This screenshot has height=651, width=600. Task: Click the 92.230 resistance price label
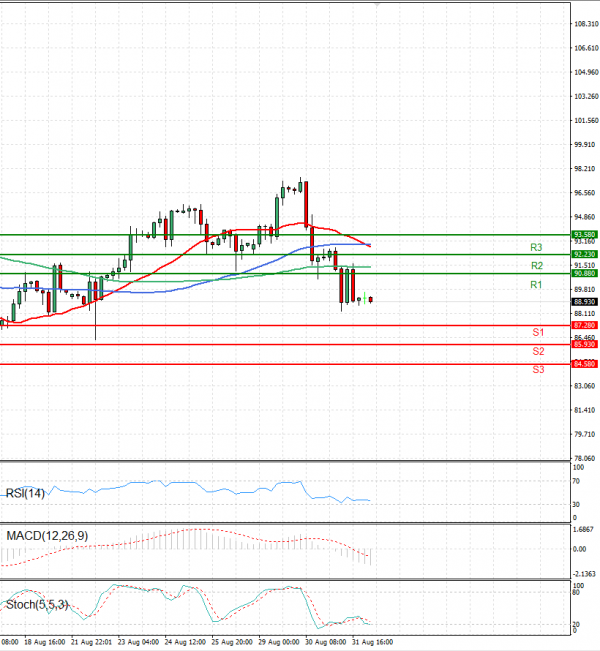[x=585, y=254]
